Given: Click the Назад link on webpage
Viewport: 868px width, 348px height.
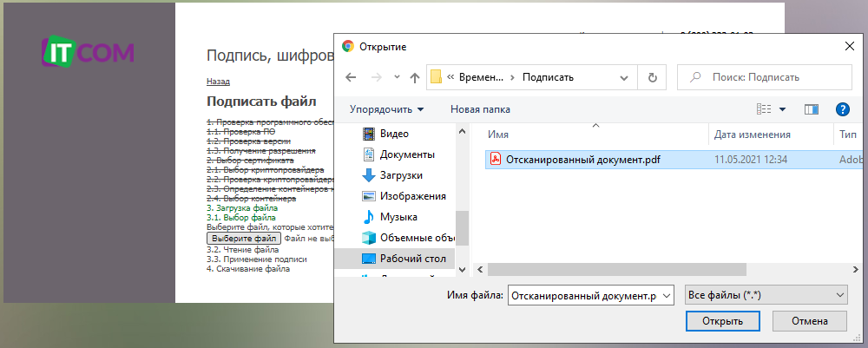Looking at the screenshot, I should (x=218, y=81).
